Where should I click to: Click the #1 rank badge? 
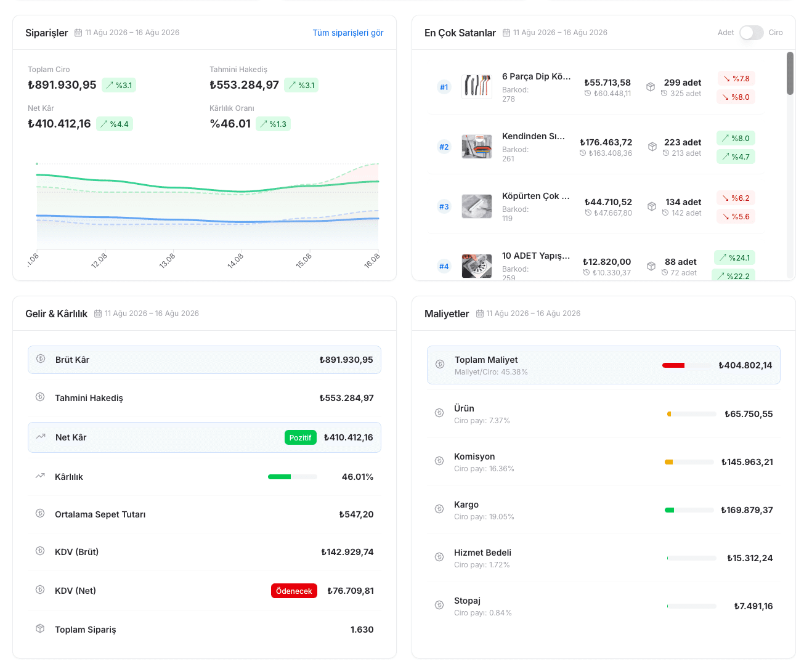[x=444, y=87]
